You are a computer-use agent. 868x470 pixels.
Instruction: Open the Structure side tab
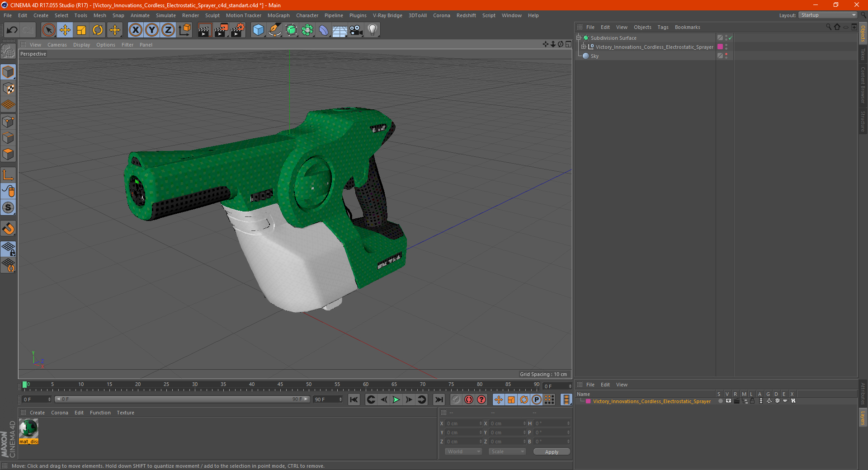coord(863,121)
